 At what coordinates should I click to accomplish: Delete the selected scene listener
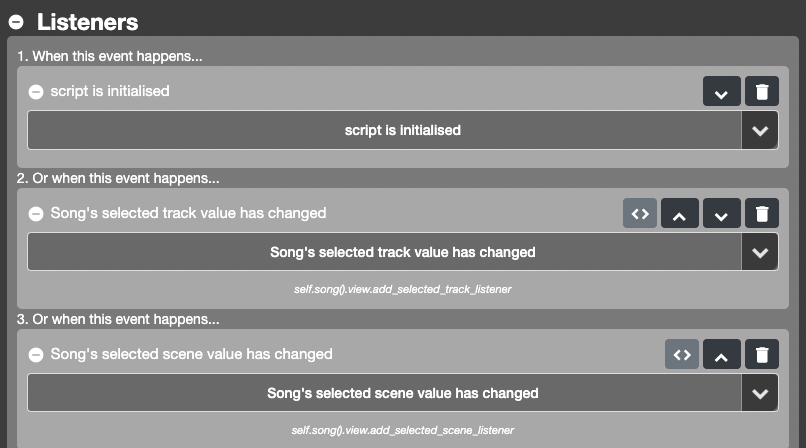pyautogui.click(x=762, y=354)
